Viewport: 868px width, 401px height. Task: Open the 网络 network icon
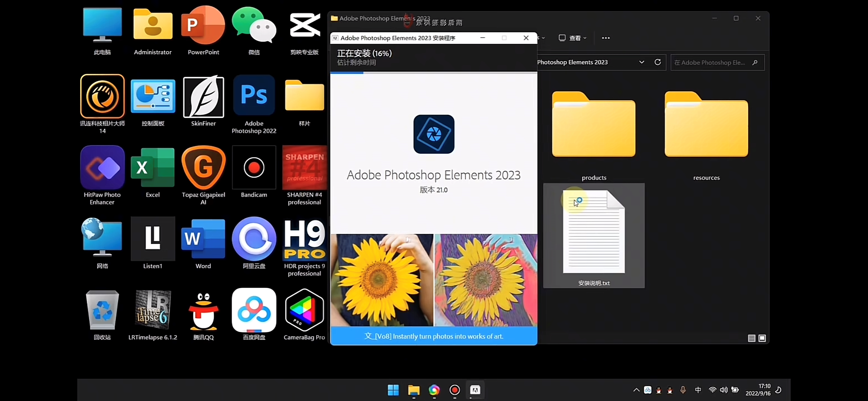(102, 243)
